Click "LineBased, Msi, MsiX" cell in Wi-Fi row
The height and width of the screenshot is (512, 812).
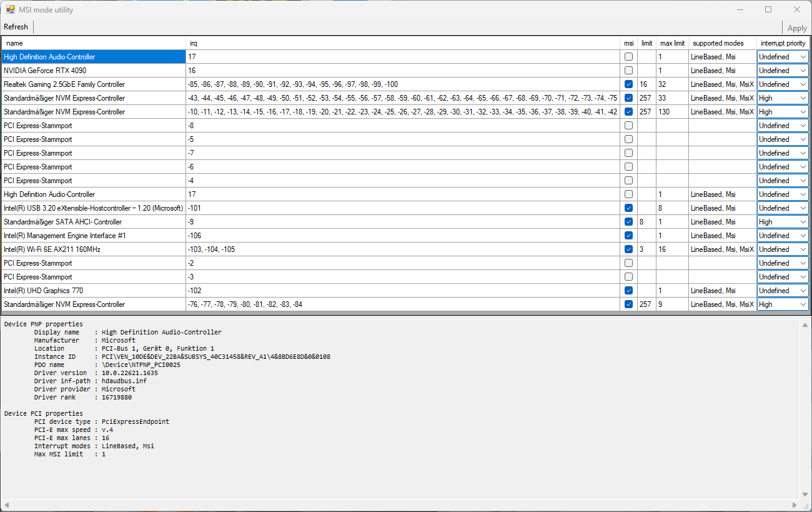point(723,249)
